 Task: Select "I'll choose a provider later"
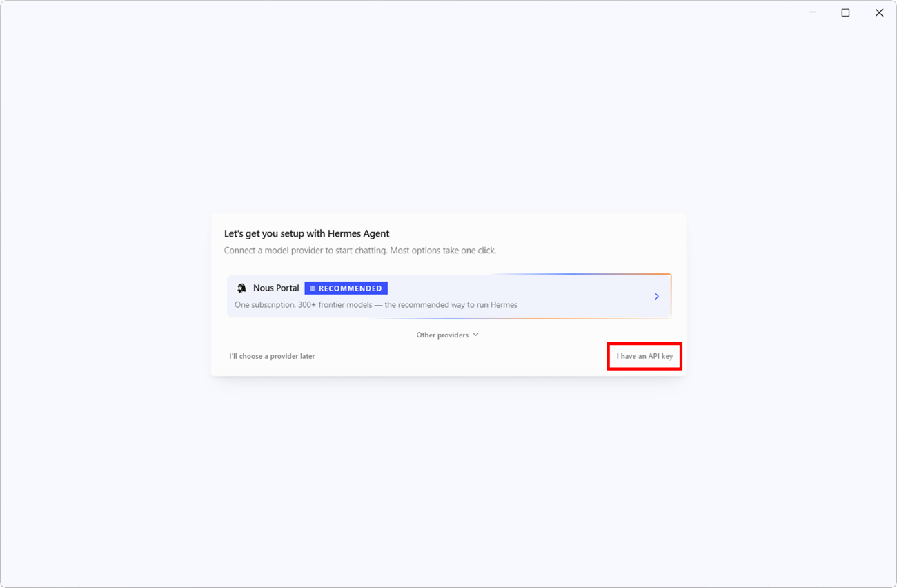[x=272, y=356]
